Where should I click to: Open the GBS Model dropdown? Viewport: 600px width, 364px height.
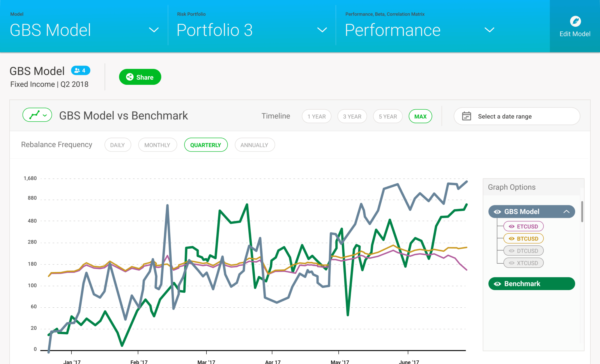(x=154, y=30)
